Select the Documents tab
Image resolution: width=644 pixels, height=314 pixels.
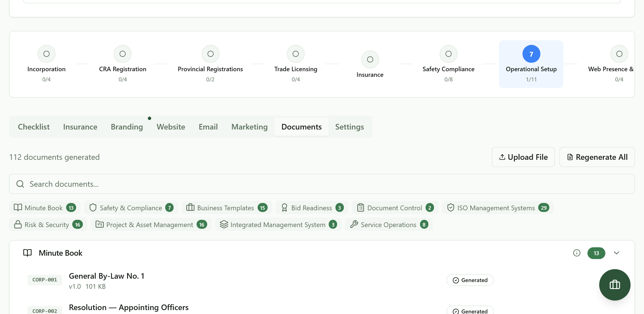(x=302, y=127)
